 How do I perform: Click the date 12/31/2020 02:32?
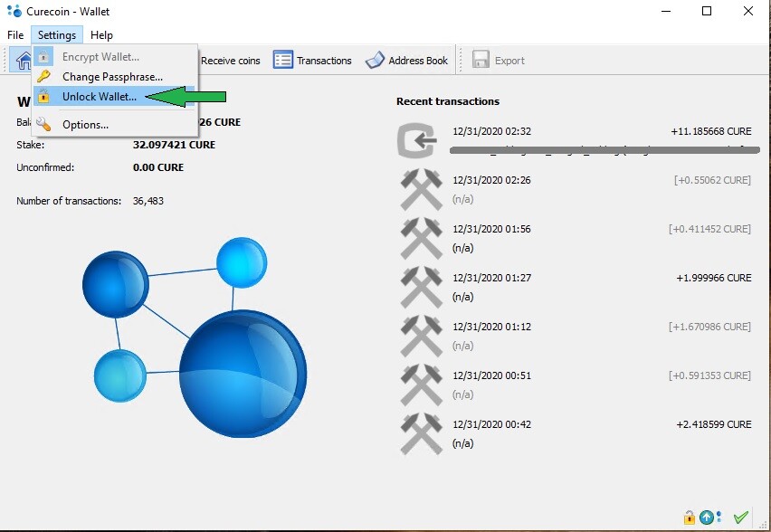[491, 131]
